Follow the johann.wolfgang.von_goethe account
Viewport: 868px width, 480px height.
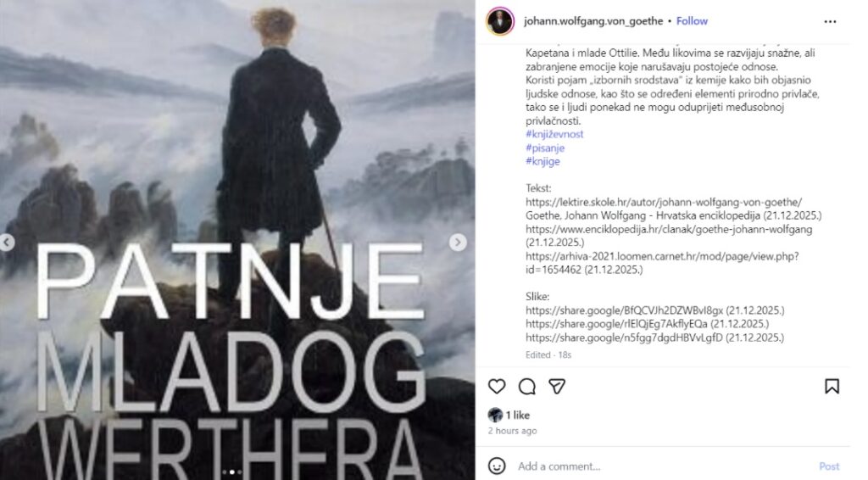692,21
